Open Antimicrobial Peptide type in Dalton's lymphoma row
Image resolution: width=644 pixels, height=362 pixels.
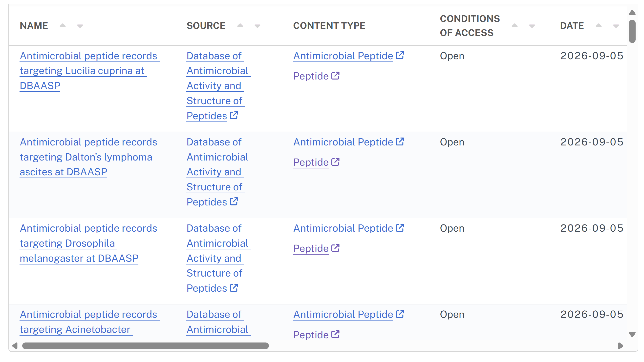coord(348,142)
